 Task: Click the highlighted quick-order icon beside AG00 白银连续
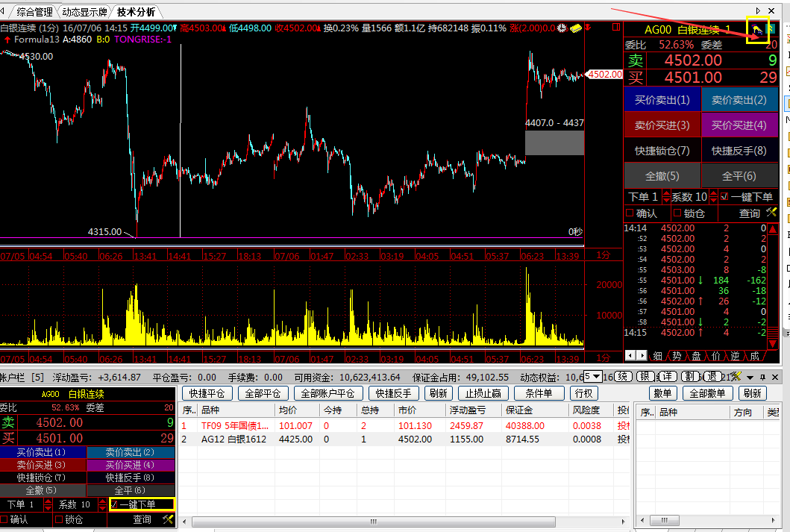tap(757, 31)
